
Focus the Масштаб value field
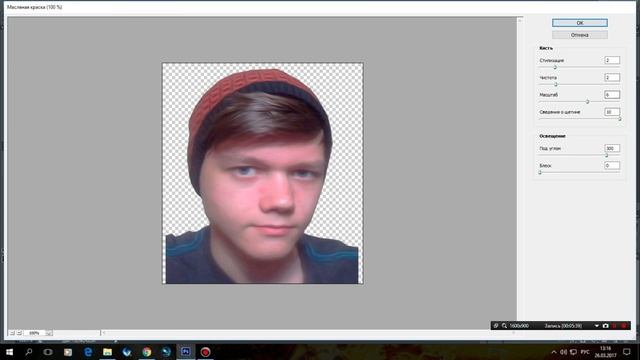[x=612, y=95]
